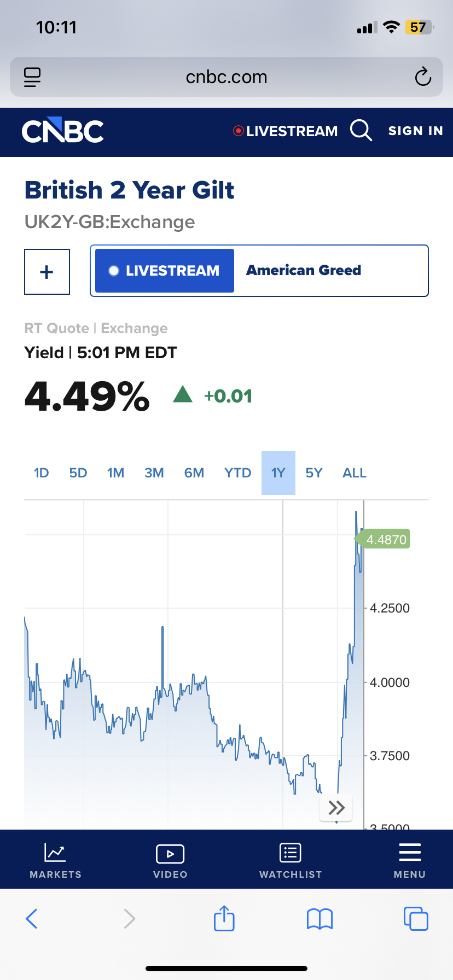Open the Menu hamburger
Viewport: 453px width, 980px height.
409,860
